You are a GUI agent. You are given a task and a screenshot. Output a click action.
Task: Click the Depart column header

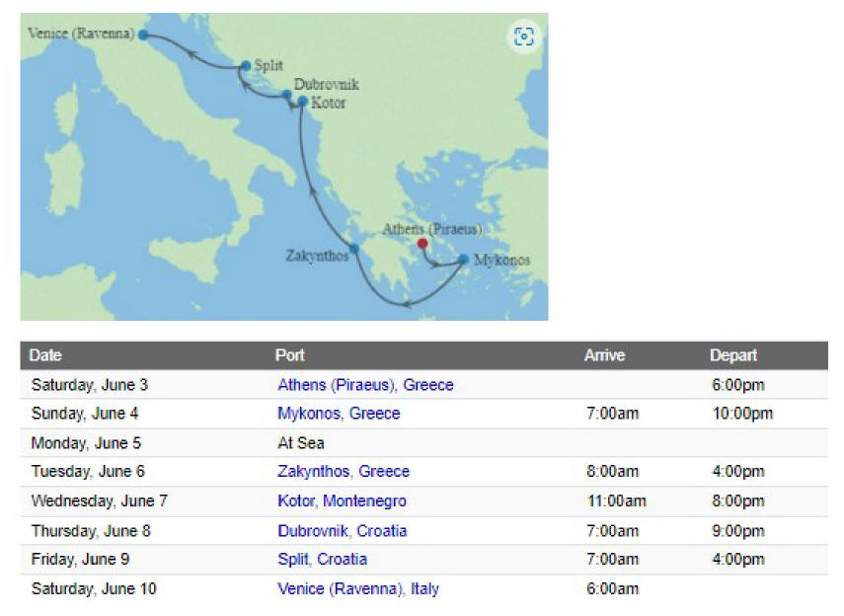(x=733, y=355)
